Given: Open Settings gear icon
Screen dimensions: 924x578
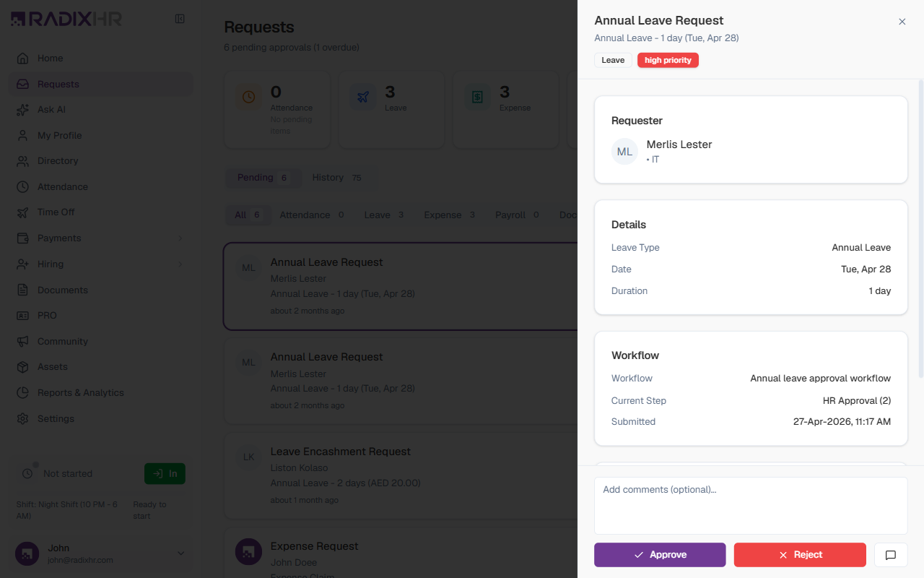Looking at the screenshot, I should (x=23, y=418).
